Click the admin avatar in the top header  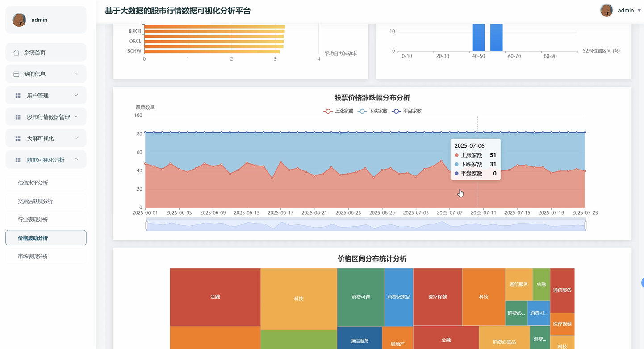[x=606, y=10]
